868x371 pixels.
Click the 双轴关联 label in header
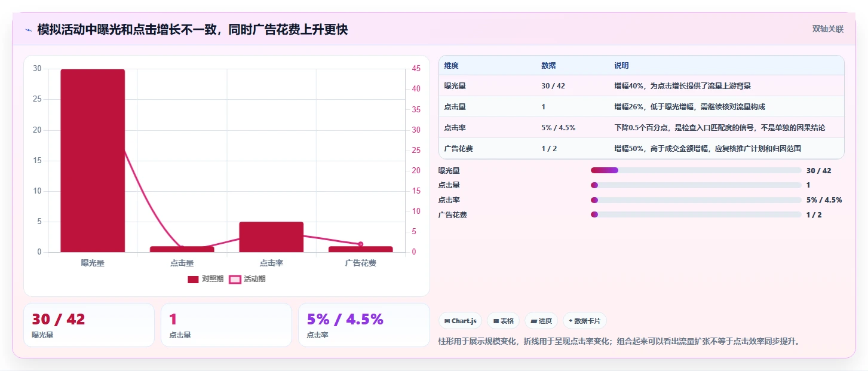pyautogui.click(x=827, y=29)
